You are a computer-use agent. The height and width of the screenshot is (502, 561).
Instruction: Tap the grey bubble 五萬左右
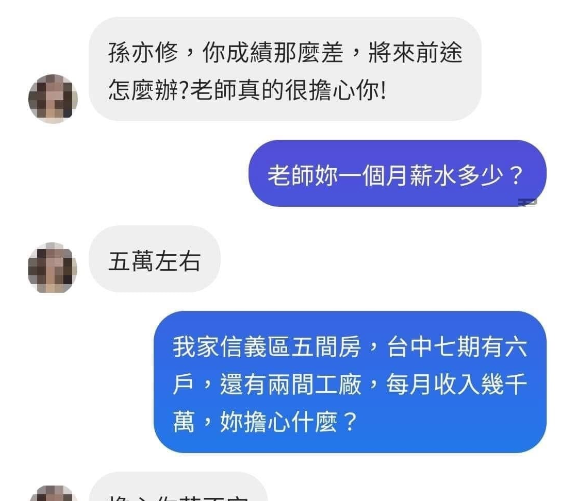coord(155,259)
